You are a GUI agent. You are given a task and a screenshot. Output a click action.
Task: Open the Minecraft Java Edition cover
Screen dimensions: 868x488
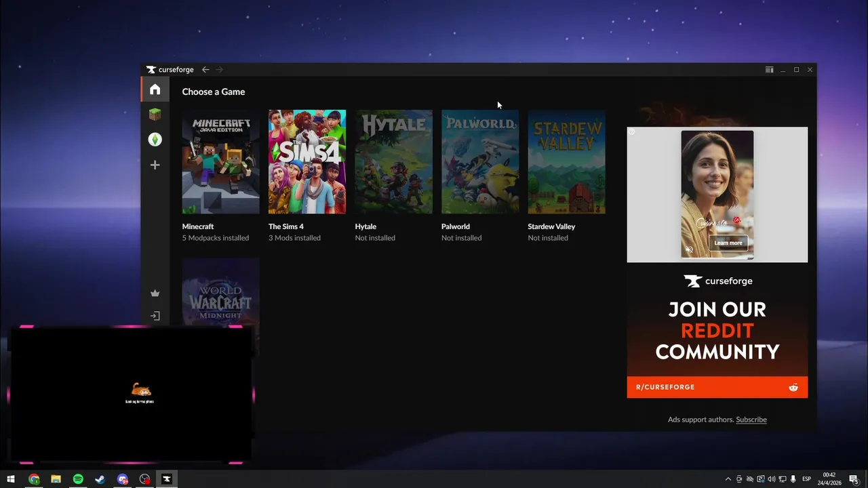220,162
